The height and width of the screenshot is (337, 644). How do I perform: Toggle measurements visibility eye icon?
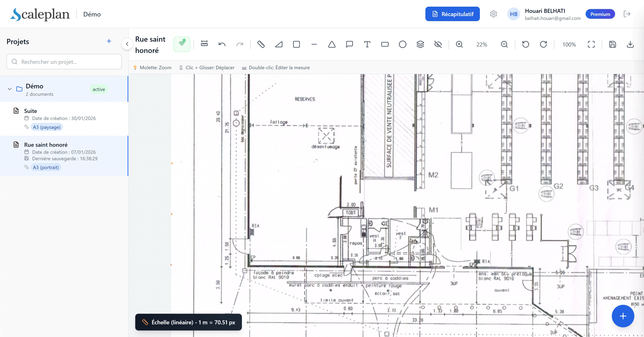pos(438,44)
